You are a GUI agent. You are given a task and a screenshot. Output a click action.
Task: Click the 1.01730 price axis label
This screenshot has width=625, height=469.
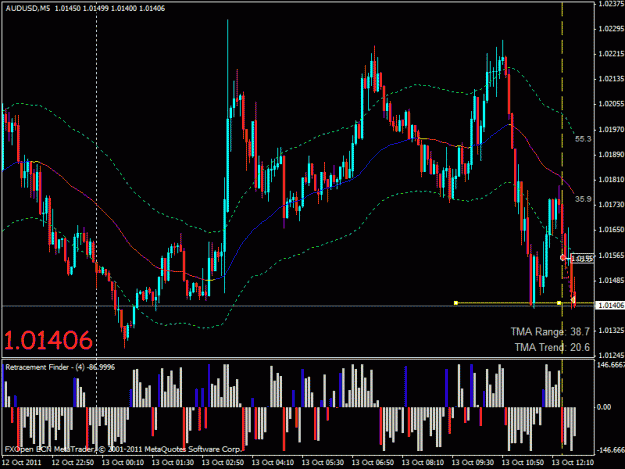click(611, 204)
